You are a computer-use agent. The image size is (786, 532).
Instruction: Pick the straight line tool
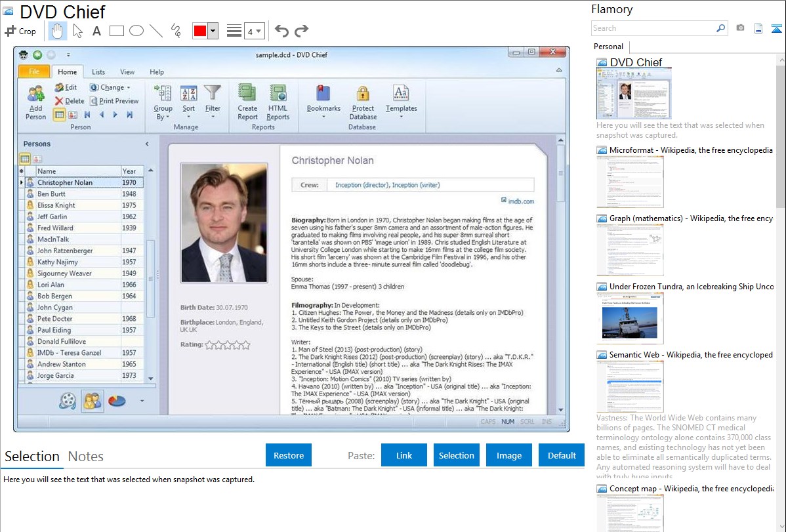click(x=156, y=31)
